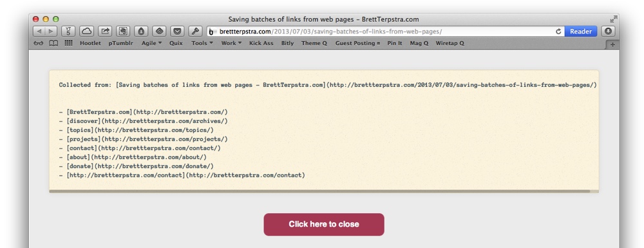Click the [contact] link line
644x248 pixels.
pos(140,148)
